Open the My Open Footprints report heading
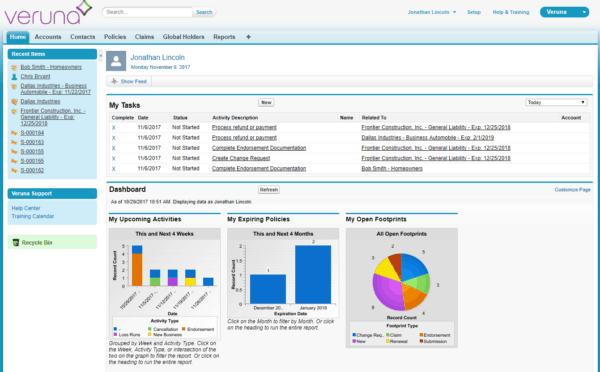Screen dimensions: 600x372 point(376,219)
